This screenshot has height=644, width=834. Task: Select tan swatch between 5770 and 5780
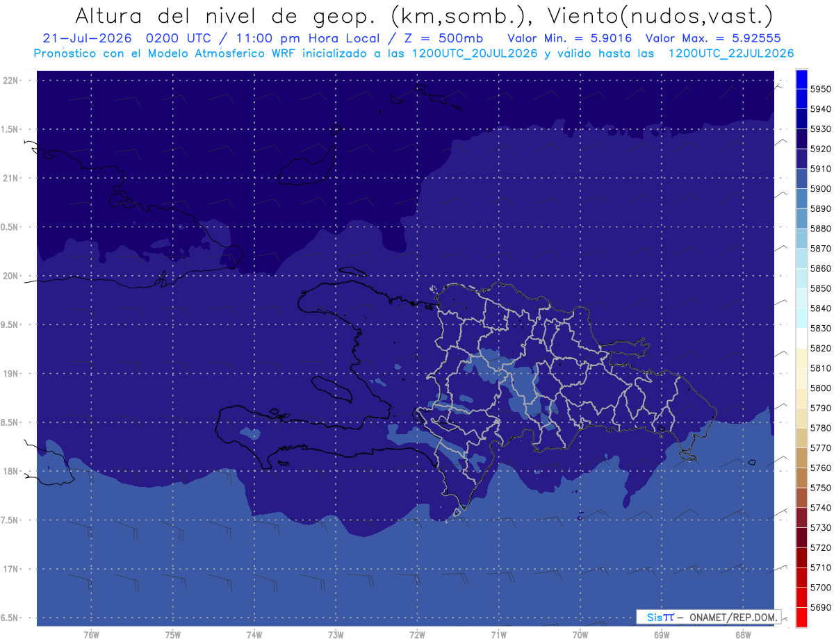801,438
